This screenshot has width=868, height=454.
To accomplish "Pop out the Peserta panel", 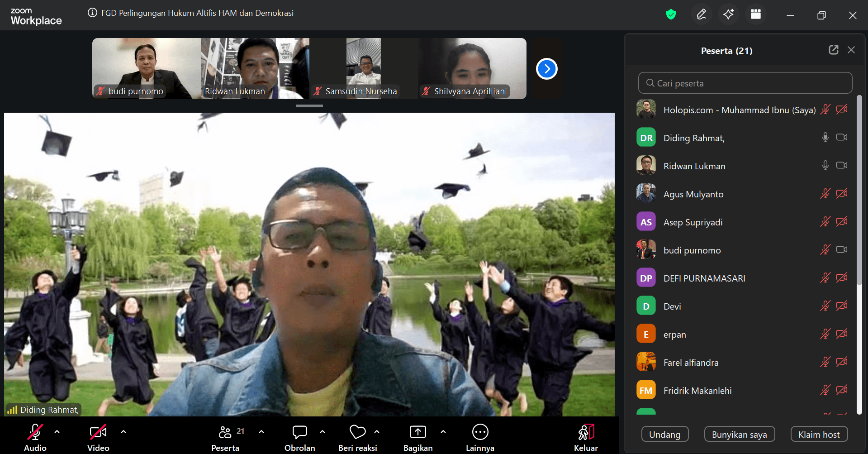I will click(833, 50).
